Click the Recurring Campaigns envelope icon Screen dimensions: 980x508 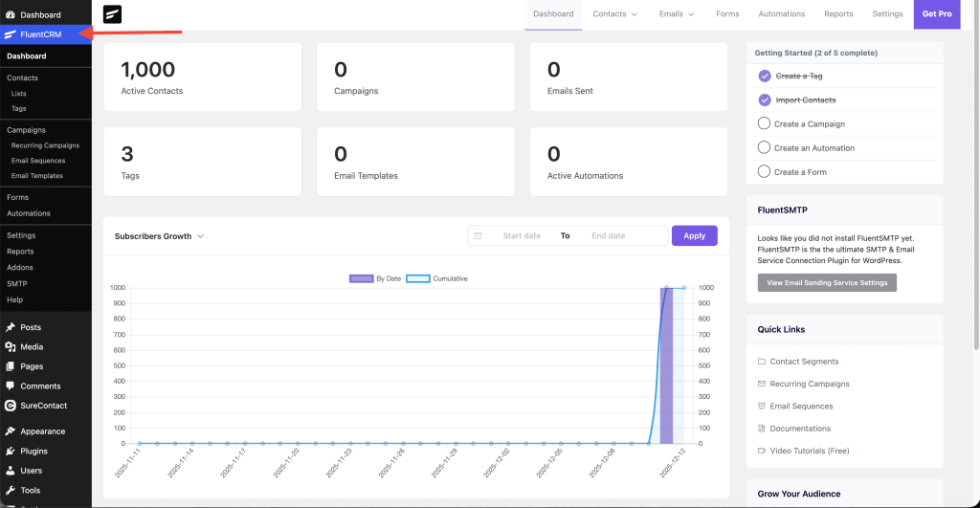point(762,384)
